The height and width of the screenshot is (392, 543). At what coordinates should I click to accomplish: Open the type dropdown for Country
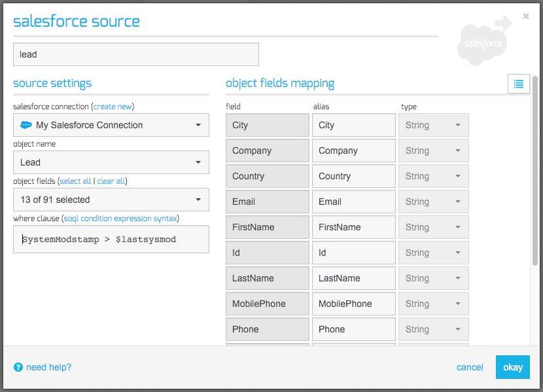434,176
